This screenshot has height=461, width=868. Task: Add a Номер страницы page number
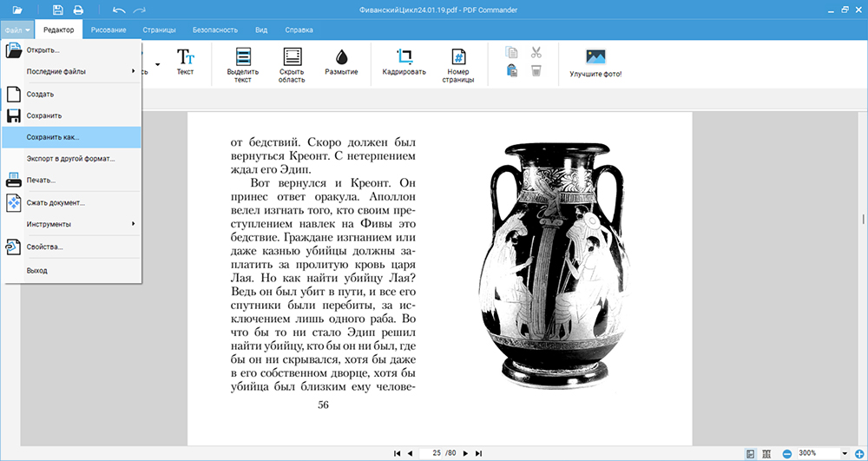[458, 66]
